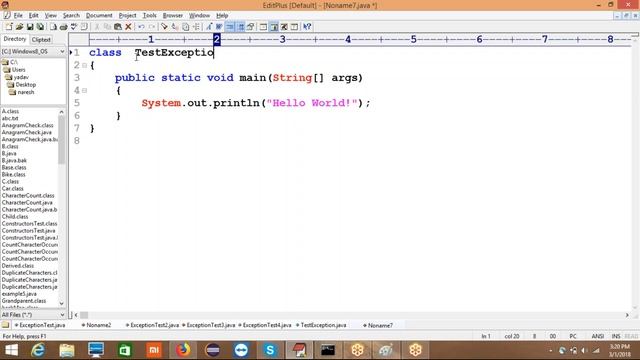This screenshot has width=640, height=360.
Task: Open the File menu
Action: 18,16
